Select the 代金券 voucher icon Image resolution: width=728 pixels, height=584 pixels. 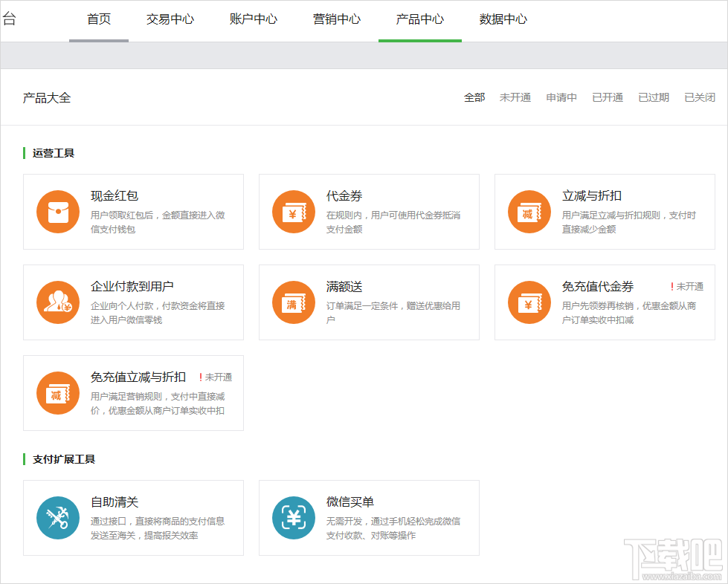293,211
